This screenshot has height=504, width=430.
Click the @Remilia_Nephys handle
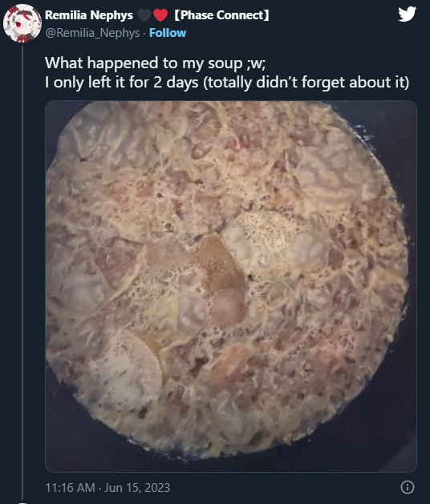[x=92, y=33]
